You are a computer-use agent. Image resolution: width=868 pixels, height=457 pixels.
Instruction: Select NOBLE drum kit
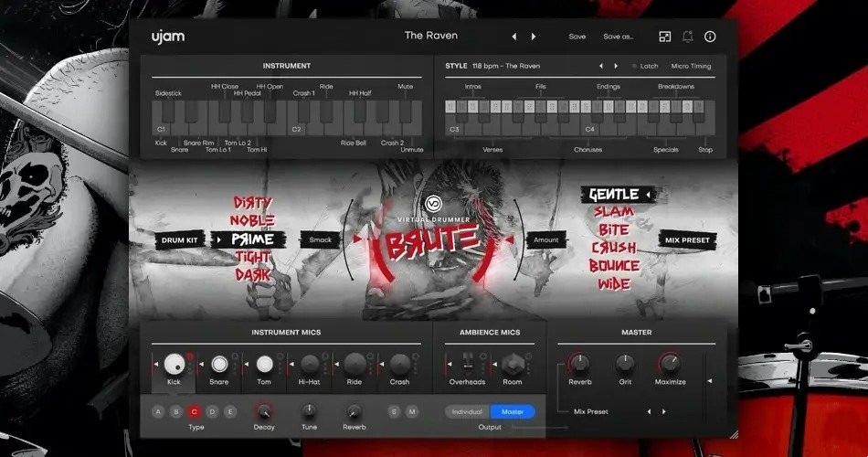(252, 220)
